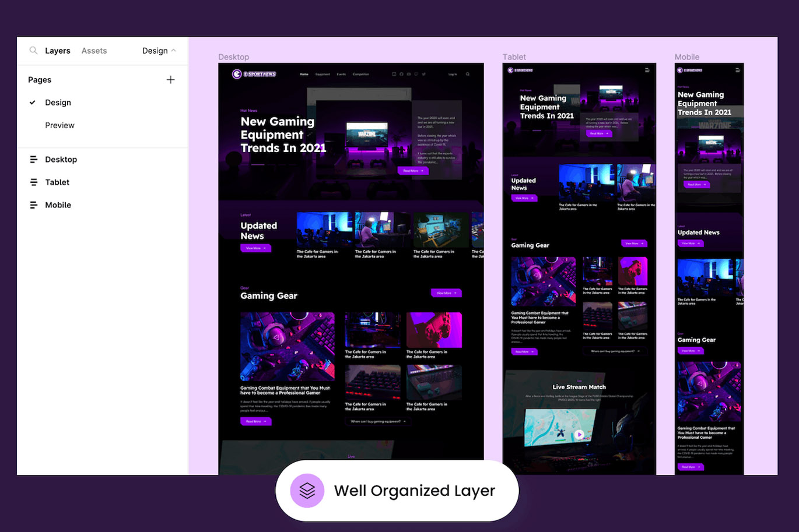This screenshot has height=532, width=799.
Task: Click the Gaming Gear View More button on Desktop
Action: [x=446, y=293]
